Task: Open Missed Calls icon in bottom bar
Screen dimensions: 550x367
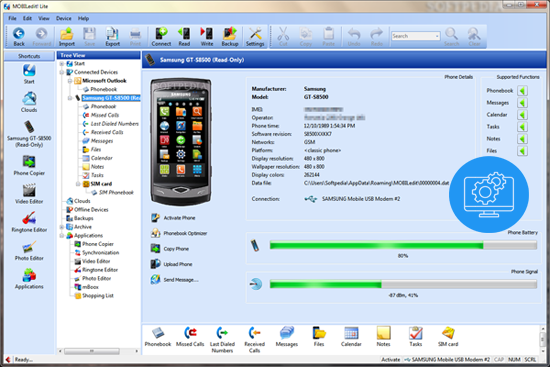Action: point(190,337)
